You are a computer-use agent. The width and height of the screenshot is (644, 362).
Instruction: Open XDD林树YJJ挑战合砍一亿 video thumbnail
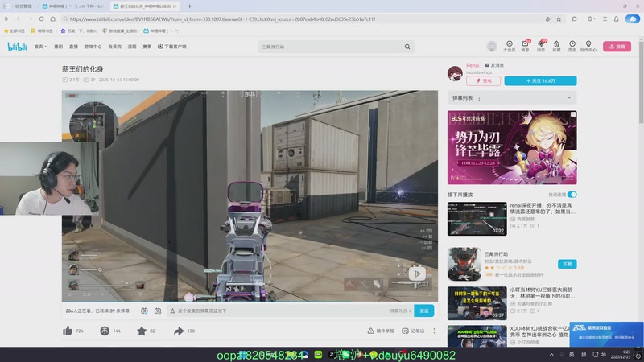477,336
